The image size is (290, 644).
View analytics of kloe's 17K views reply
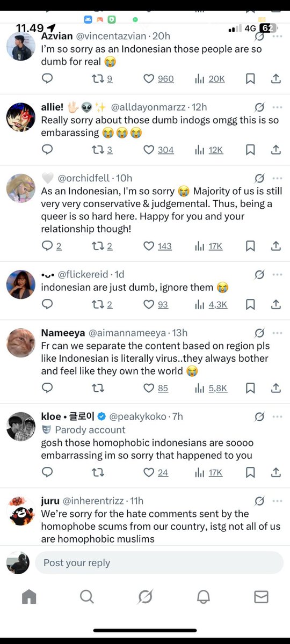pyautogui.click(x=210, y=472)
